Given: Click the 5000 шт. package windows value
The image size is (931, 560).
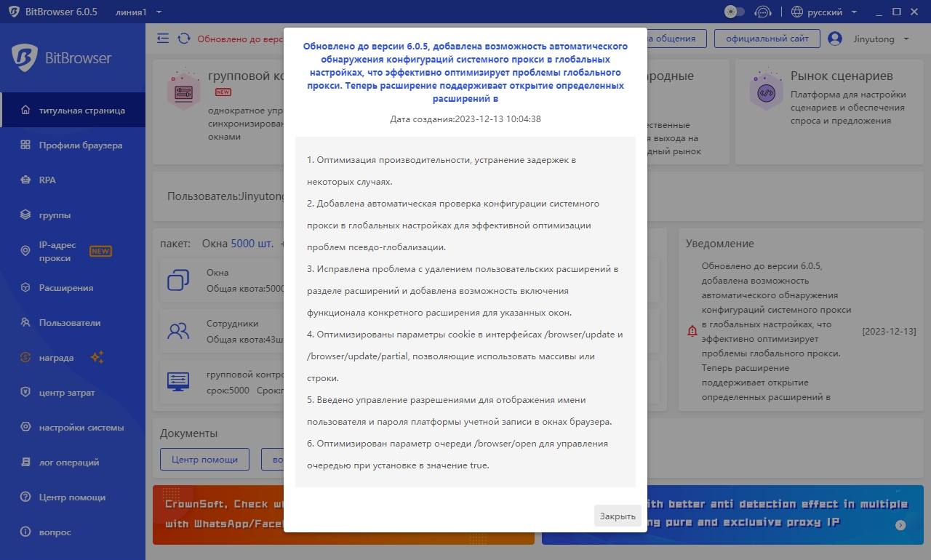Looking at the screenshot, I should pos(252,244).
